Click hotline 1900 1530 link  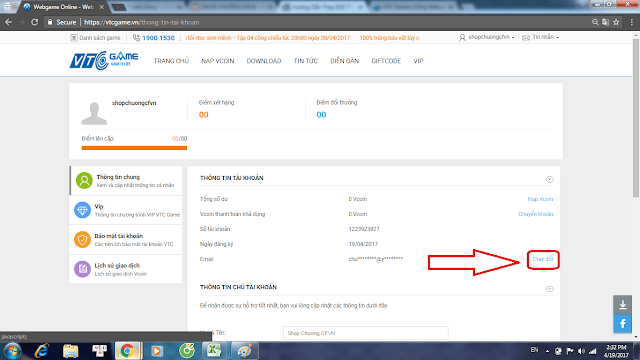(154, 38)
